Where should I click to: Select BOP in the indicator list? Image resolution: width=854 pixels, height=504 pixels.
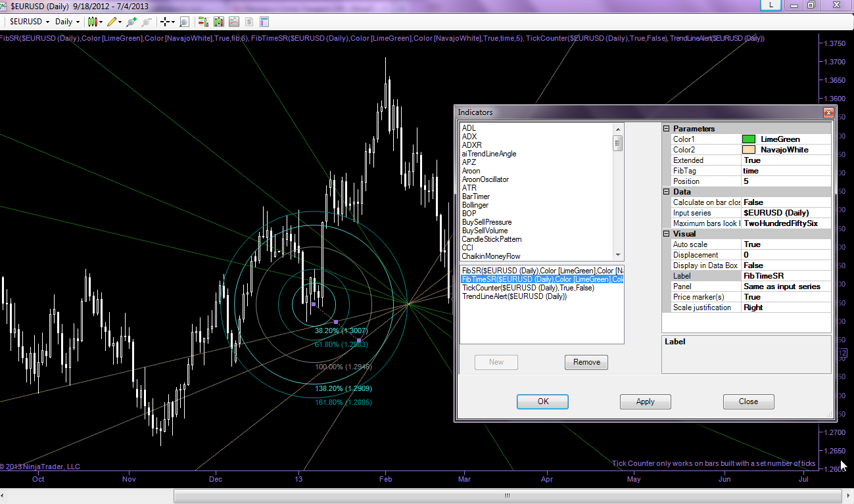point(469,214)
